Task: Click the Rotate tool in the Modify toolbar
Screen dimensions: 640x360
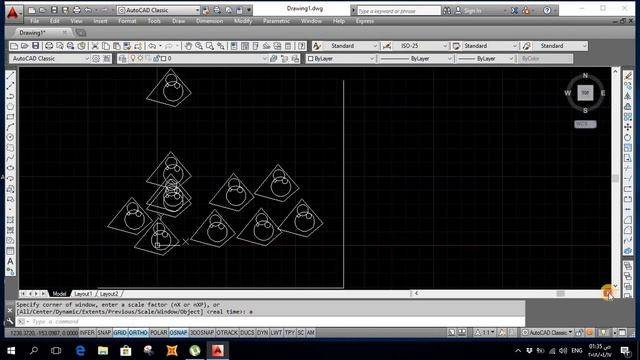Action: (628, 137)
